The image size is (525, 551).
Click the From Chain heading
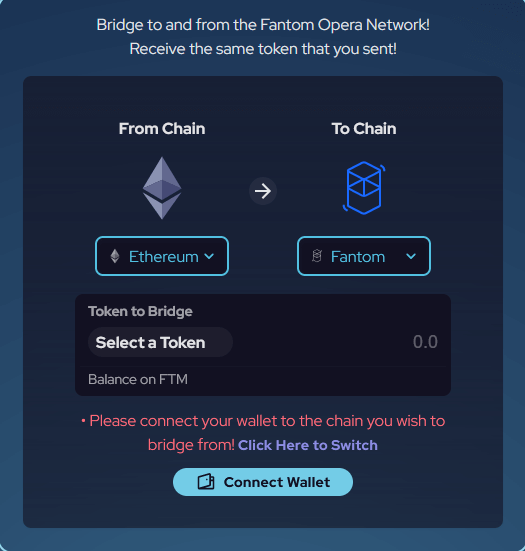click(x=162, y=129)
